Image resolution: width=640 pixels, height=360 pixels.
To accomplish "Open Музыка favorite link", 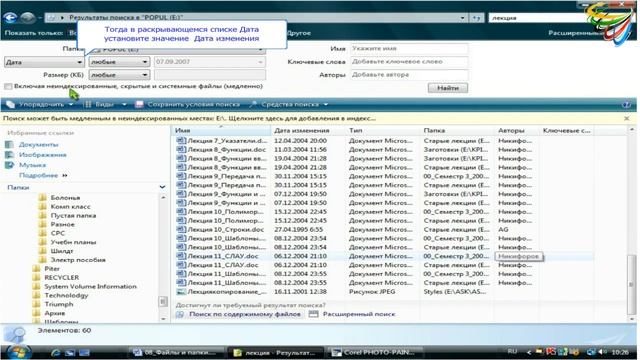I will 32,165.
